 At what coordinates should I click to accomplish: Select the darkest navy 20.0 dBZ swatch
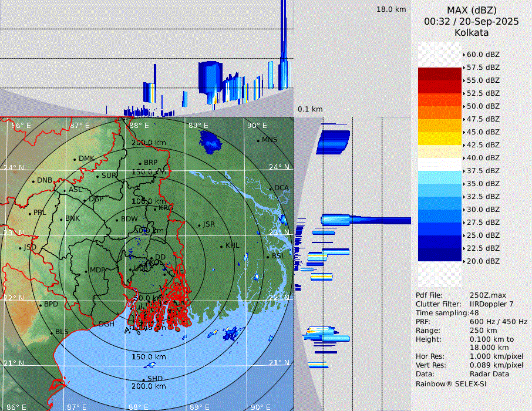pos(440,255)
